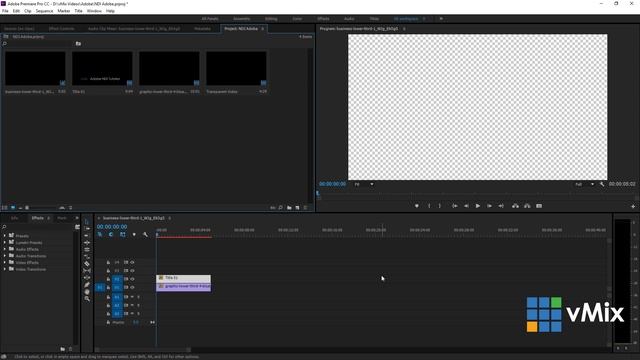
Task: Open the Full playback resolution dropdown
Action: (584, 184)
